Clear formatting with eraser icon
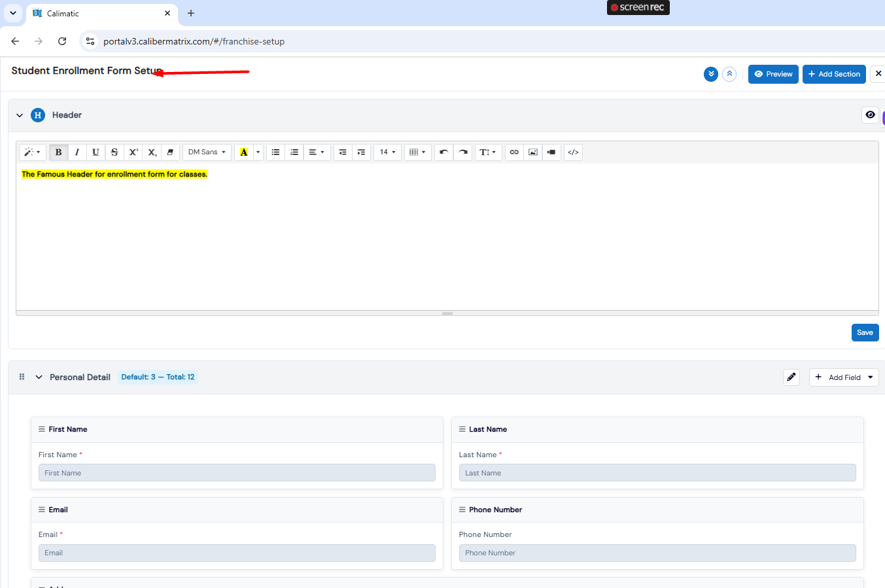The height and width of the screenshot is (588, 885). pos(170,152)
